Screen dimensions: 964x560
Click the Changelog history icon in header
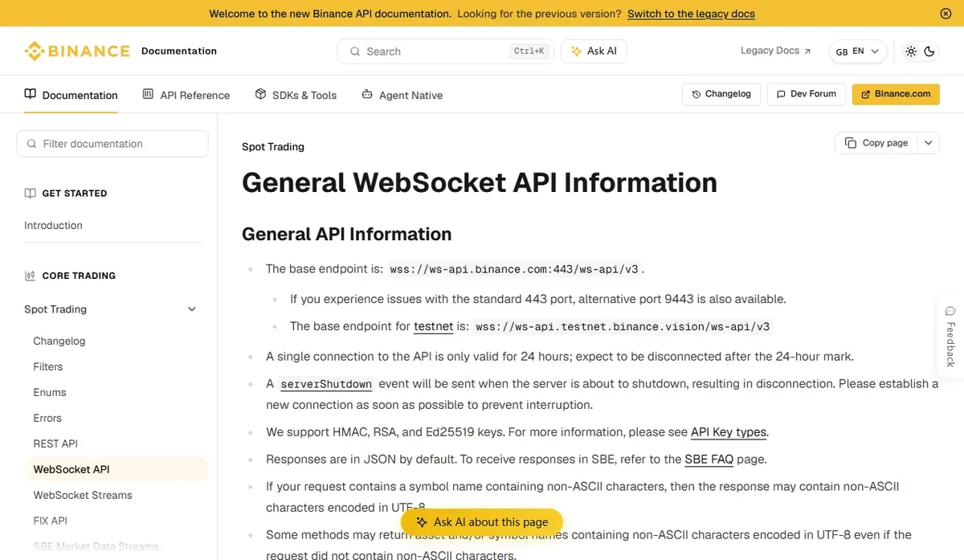point(696,94)
